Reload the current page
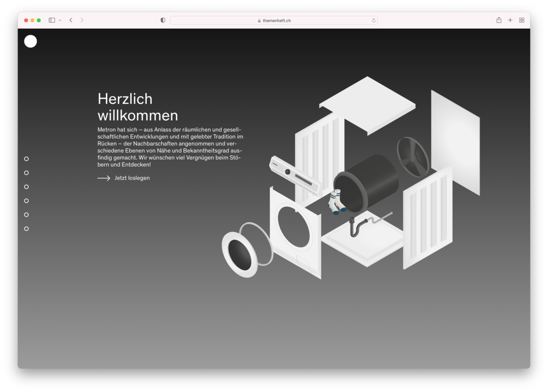This screenshot has height=392, width=548. 374,20
